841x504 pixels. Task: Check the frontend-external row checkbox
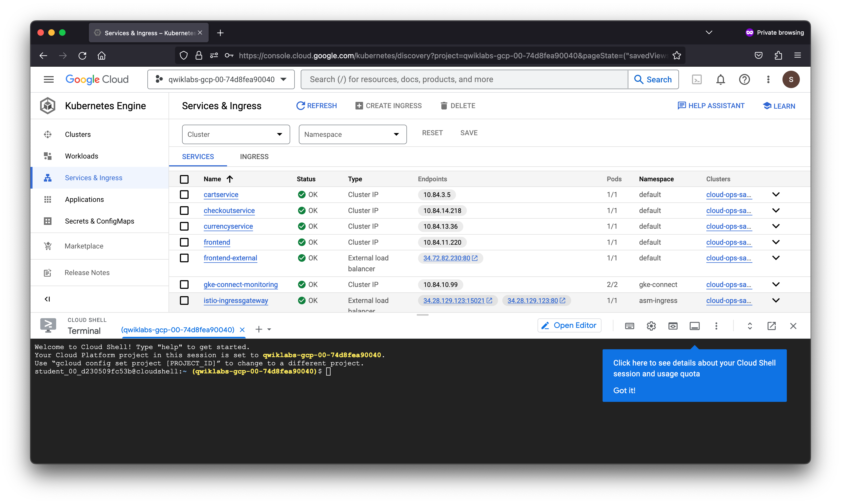(x=184, y=258)
